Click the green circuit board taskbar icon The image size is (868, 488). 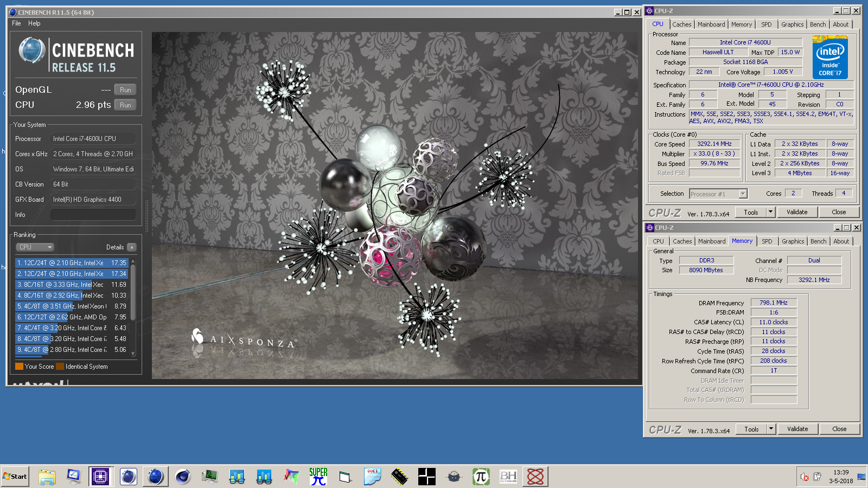(210, 477)
